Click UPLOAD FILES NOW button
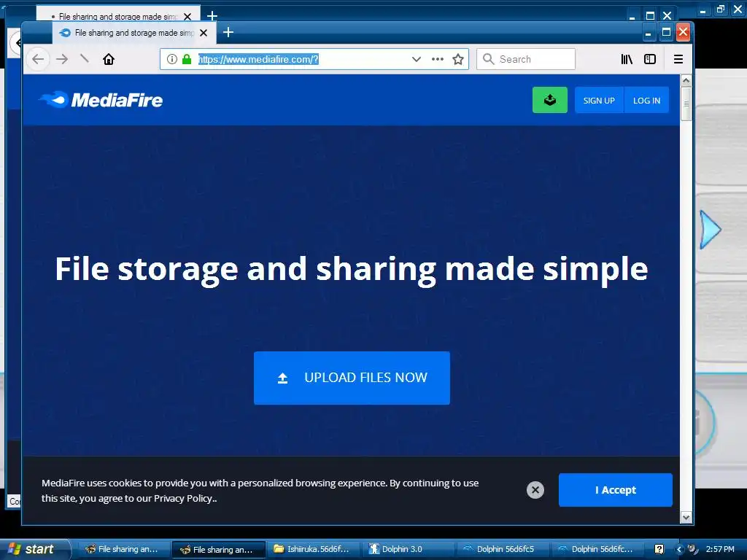 (x=352, y=378)
